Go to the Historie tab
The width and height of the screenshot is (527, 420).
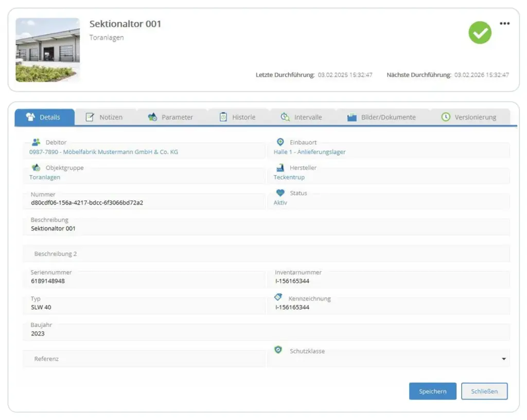237,117
